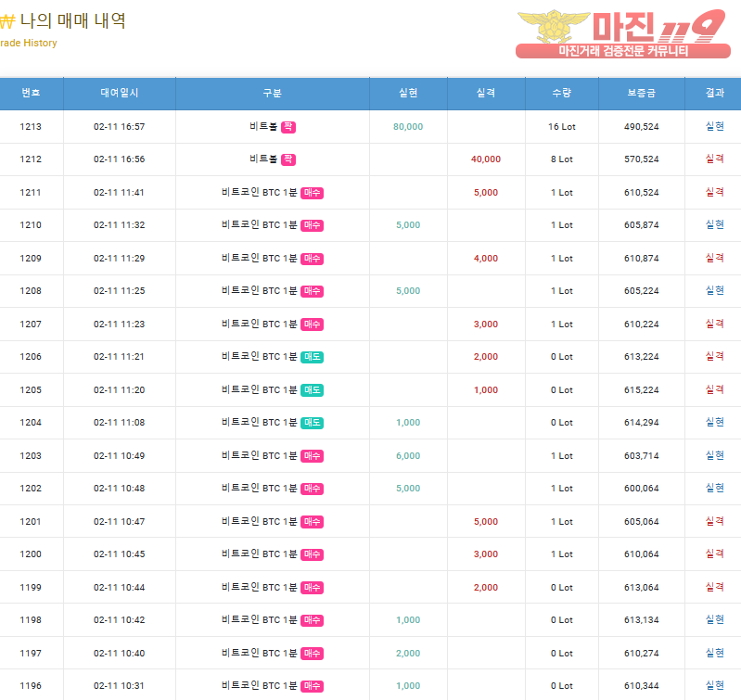Select the 보증금 column header
This screenshot has width=741, height=700.
pyautogui.click(x=641, y=93)
